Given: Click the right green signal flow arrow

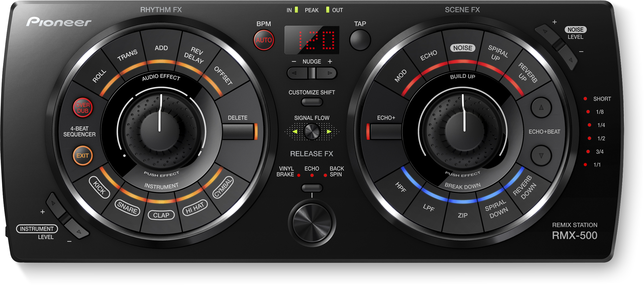Looking at the screenshot, I should pyautogui.click(x=329, y=131).
